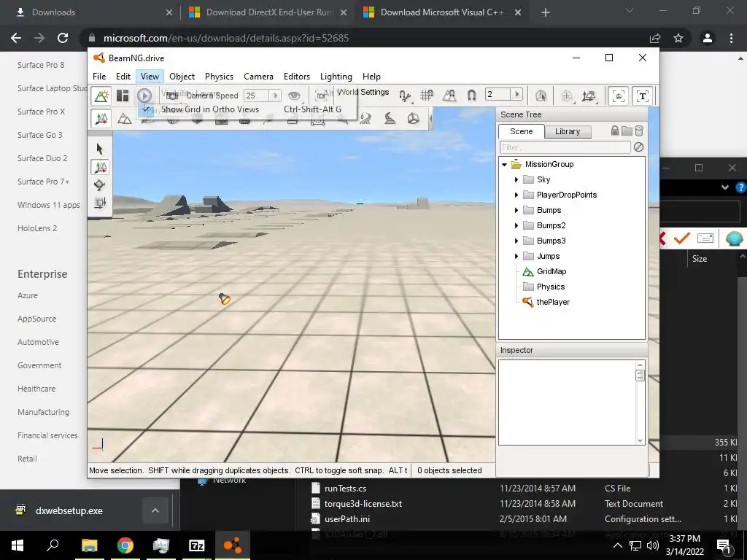Expand the Bumps3 folder
The height and width of the screenshot is (560, 747).
click(x=516, y=241)
